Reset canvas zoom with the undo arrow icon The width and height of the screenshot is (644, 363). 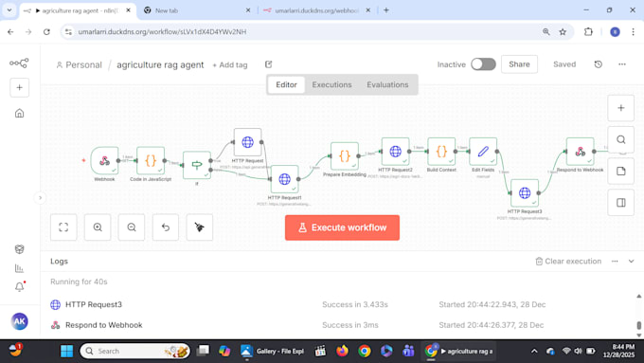(166, 227)
